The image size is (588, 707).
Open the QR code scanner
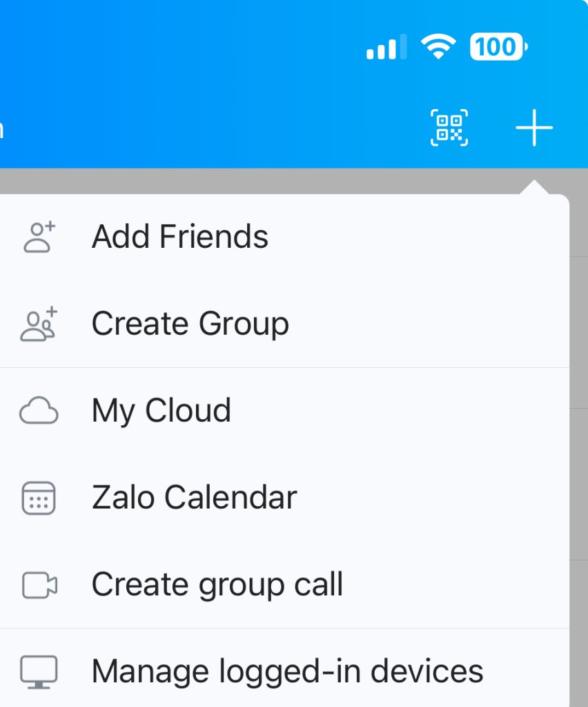[449, 128]
